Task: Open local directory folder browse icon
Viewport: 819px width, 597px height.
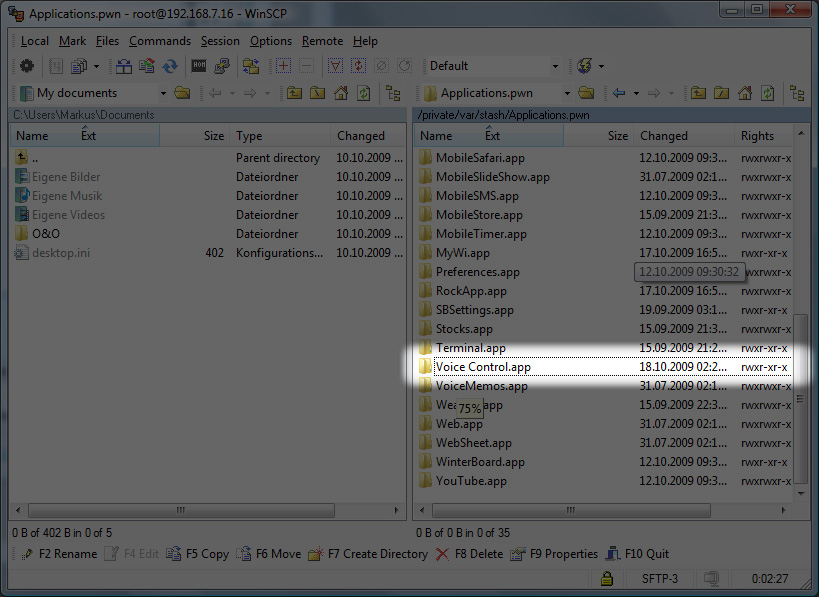Action: [x=182, y=93]
